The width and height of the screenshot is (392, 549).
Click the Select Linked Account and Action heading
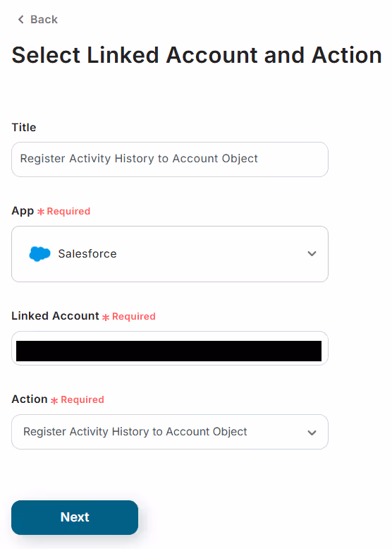pyautogui.click(x=197, y=55)
